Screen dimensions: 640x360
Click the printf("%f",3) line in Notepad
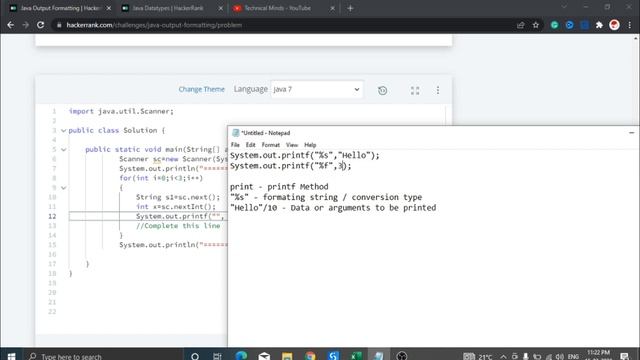point(291,166)
